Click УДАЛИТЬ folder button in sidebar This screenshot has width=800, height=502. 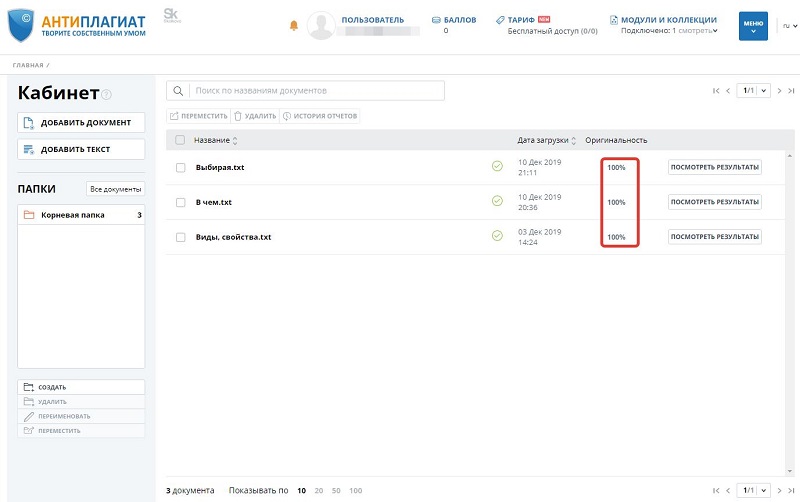[x=81, y=401]
